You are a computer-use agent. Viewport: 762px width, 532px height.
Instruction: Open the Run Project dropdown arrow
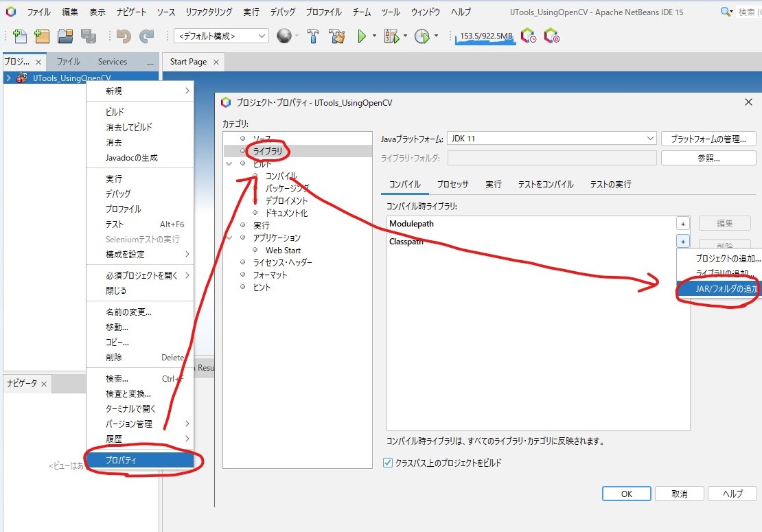tap(374, 36)
